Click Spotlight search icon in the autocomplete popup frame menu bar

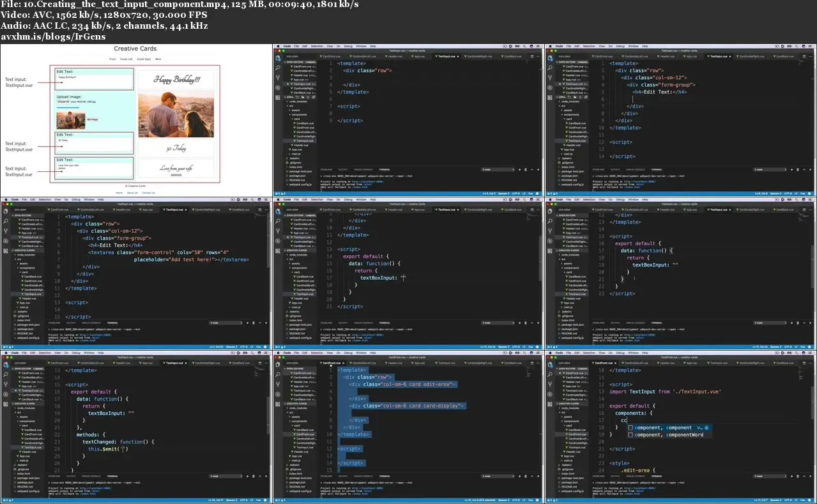pos(797,353)
